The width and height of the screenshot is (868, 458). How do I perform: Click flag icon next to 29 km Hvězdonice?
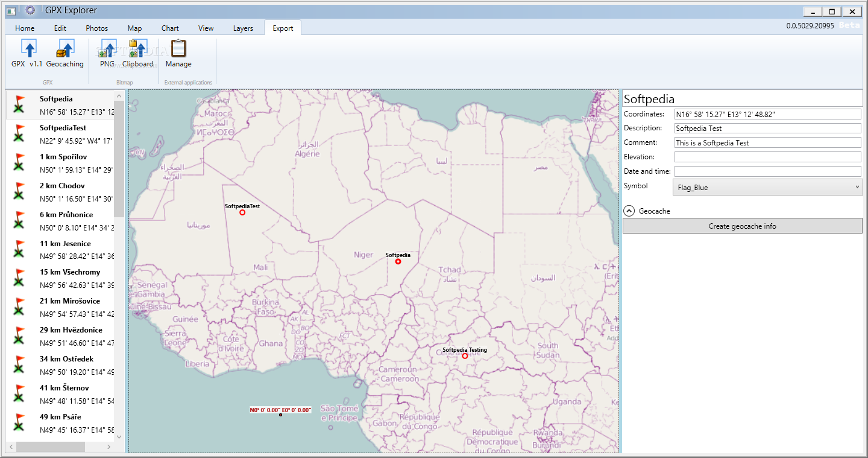[x=20, y=336]
